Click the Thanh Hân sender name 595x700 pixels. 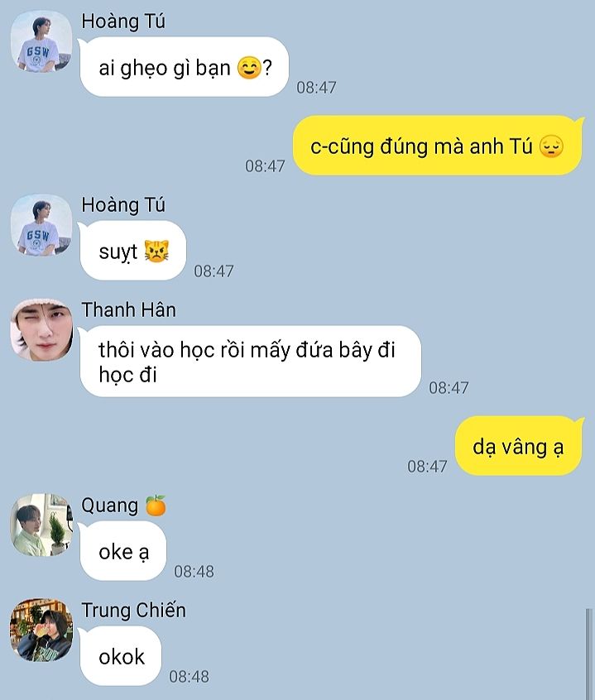[128, 309]
